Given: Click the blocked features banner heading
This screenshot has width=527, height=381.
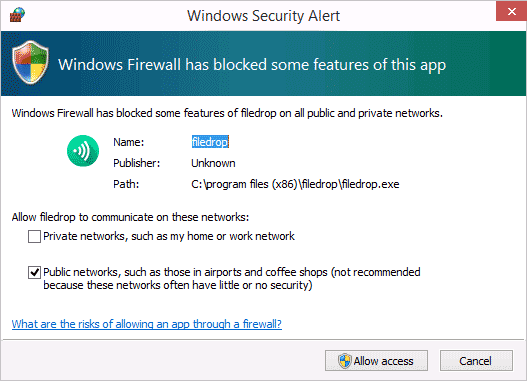Looking at the screenshot, I should (252, 65).
